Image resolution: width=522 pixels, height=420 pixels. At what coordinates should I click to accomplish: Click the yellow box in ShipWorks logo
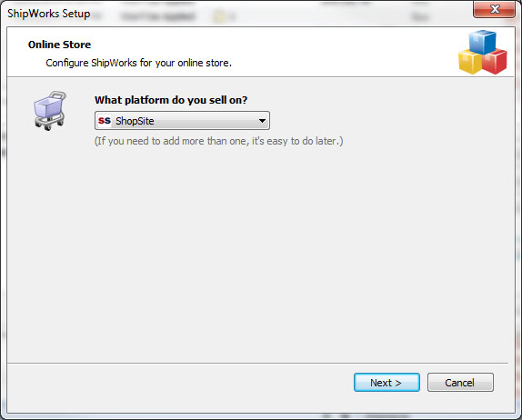pyautogui.click(x=470, y=62)
